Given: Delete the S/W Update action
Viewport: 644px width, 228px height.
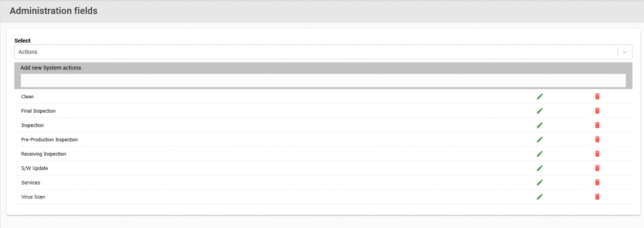Looking at the screenshot, I should tap(597, 168).
